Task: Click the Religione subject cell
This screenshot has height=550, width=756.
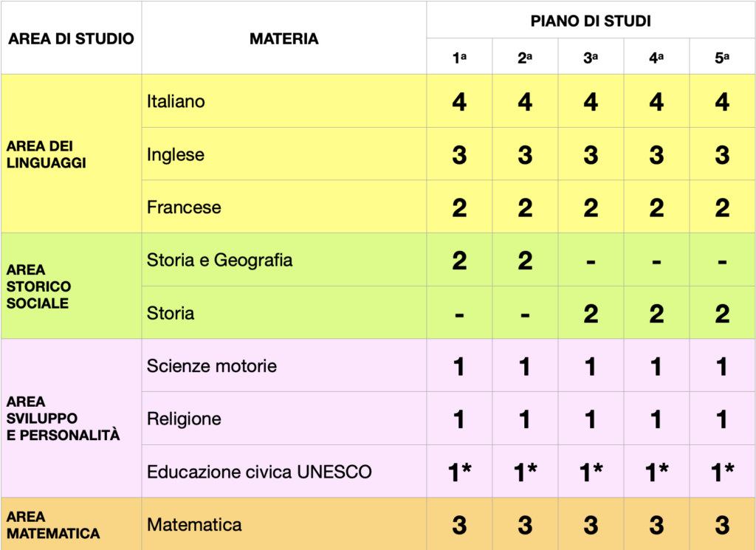Action: click(x=284, y=419)
